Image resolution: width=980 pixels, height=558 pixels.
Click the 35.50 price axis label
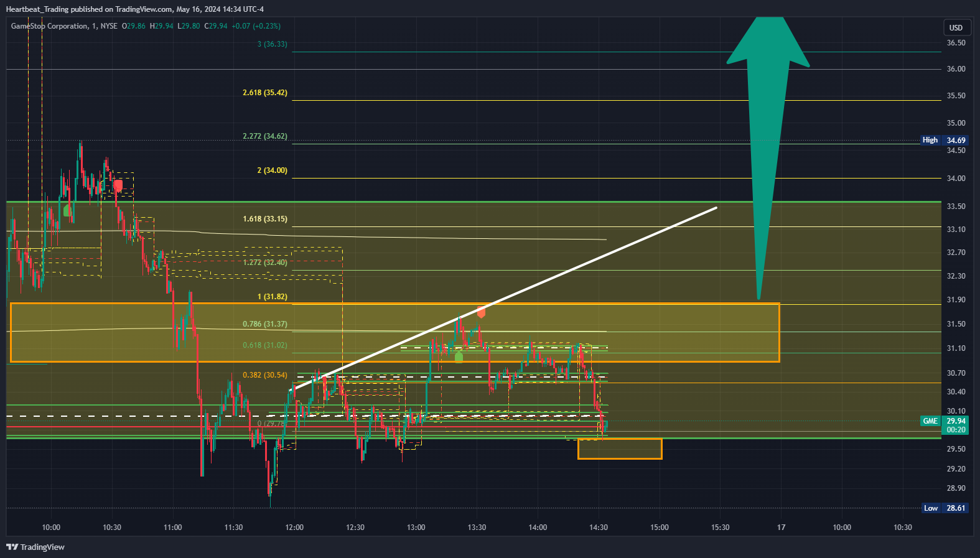coord(956,96)
